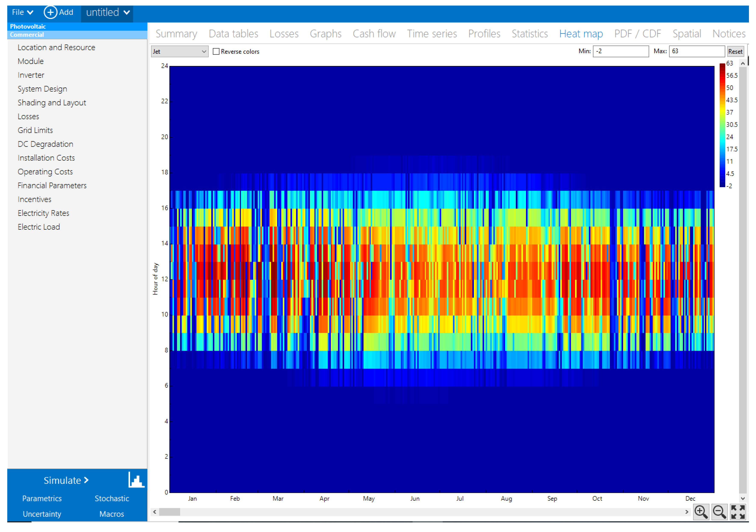Open the Profiles tab
The height and width of the screenshot is (532, 756).
click(484, 34)
